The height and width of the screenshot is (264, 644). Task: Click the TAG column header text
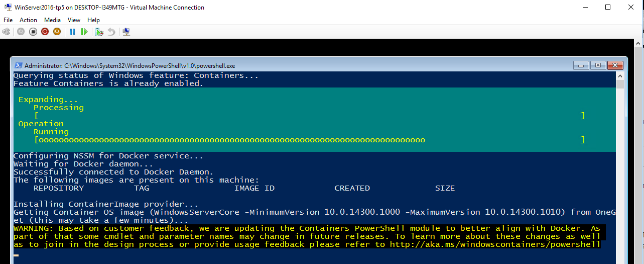pyautogui.click(x=142, y=188)
